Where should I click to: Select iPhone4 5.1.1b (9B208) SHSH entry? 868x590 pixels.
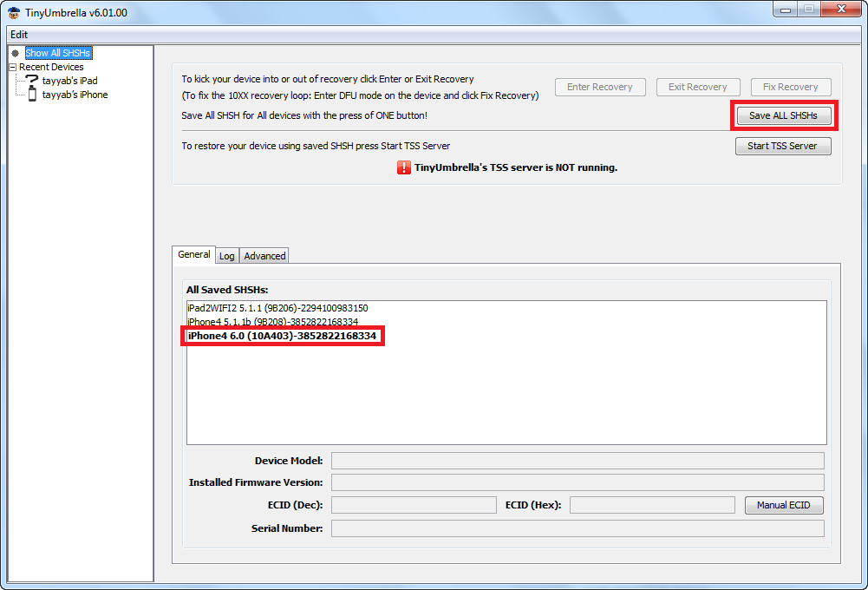(273, 322)
